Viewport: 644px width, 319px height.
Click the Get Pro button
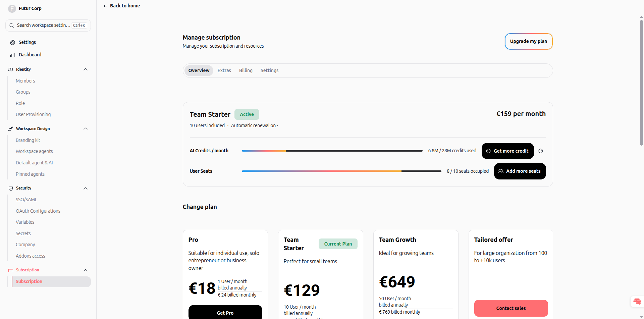pyautogui.click(x=225, y=312)
